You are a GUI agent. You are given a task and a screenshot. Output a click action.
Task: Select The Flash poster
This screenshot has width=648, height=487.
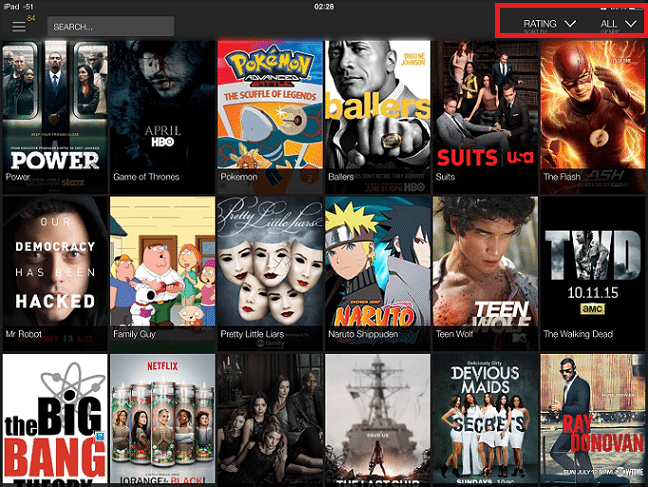[593, 117]
